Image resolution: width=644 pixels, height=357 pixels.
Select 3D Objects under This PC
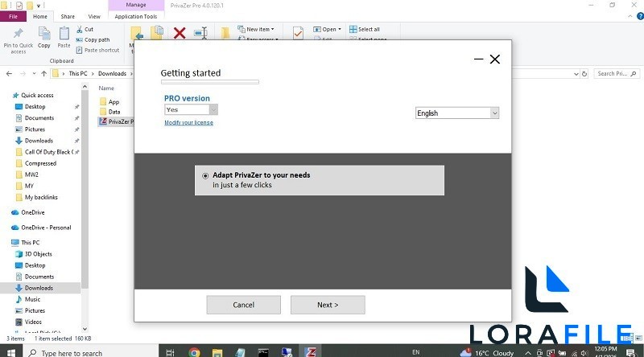pos(34,254)
